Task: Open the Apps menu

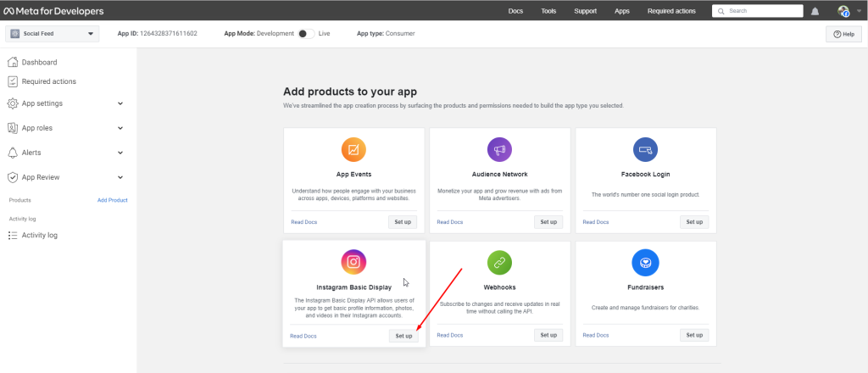Action: [x=621, y=11]
